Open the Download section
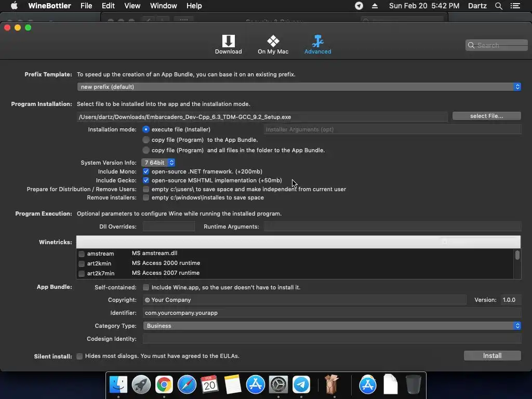This screenshot has height=399, width=532. (229, 45)
